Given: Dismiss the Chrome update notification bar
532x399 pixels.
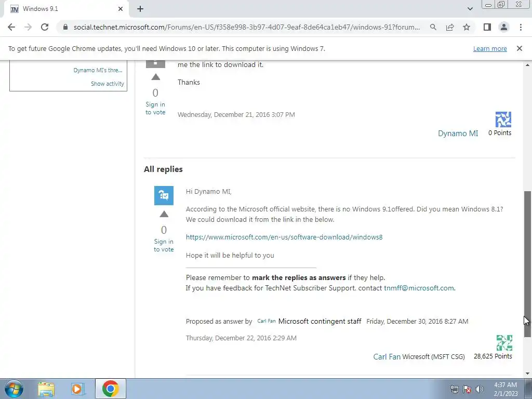Looking at the screenshot, I should pos(520,48).
